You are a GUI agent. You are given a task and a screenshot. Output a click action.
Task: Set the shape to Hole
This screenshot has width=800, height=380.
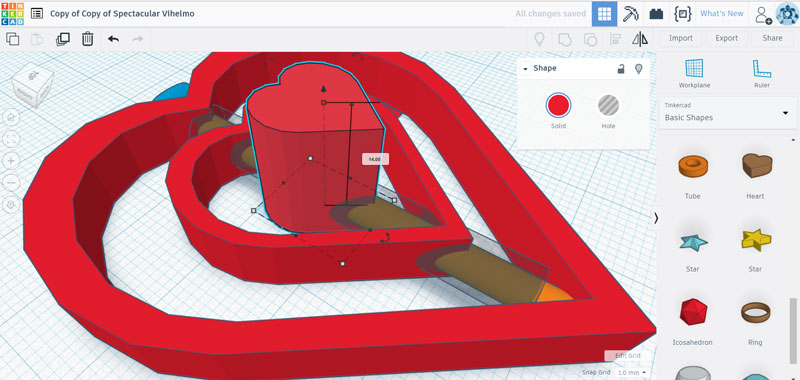tap(609, 106)
